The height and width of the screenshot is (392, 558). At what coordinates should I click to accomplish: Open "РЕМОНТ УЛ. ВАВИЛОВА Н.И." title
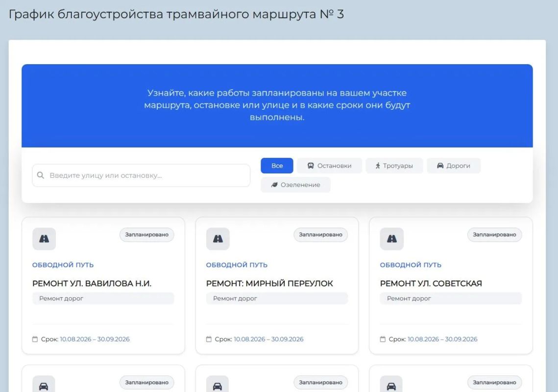point(92,283)
